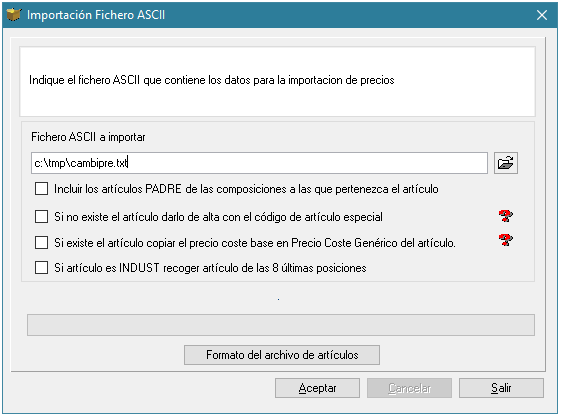Open the file browse folder icon
Screen dimensions: 562x418
pos(505,163)
